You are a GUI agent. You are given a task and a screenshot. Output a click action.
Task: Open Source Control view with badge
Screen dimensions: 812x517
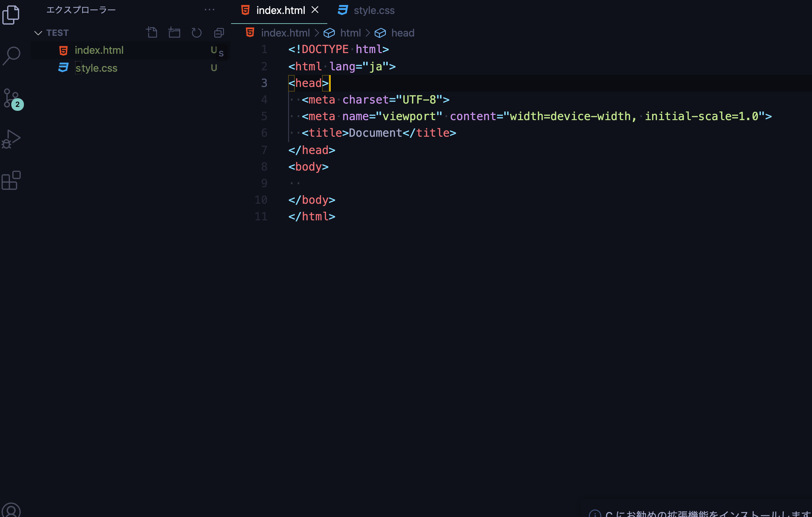click(12, 99)
